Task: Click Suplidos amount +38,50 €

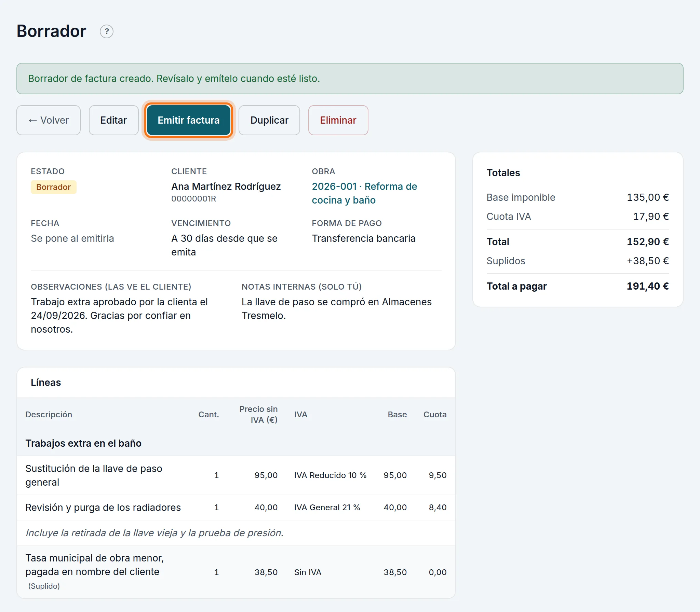Action: 648,261
